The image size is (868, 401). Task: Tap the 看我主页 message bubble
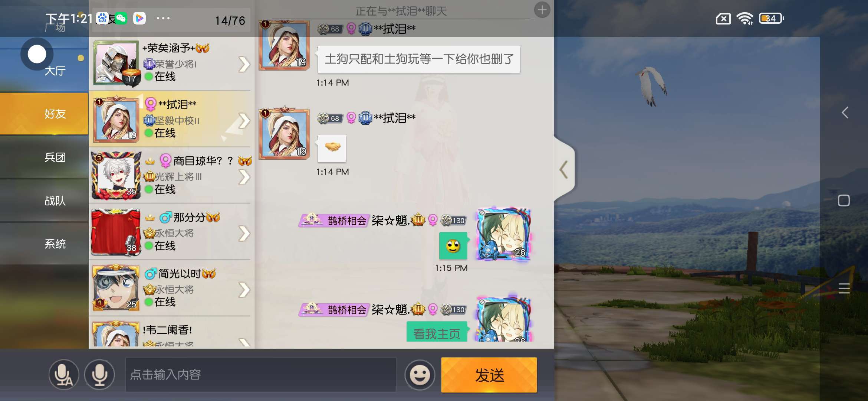(x=437, y=332)
